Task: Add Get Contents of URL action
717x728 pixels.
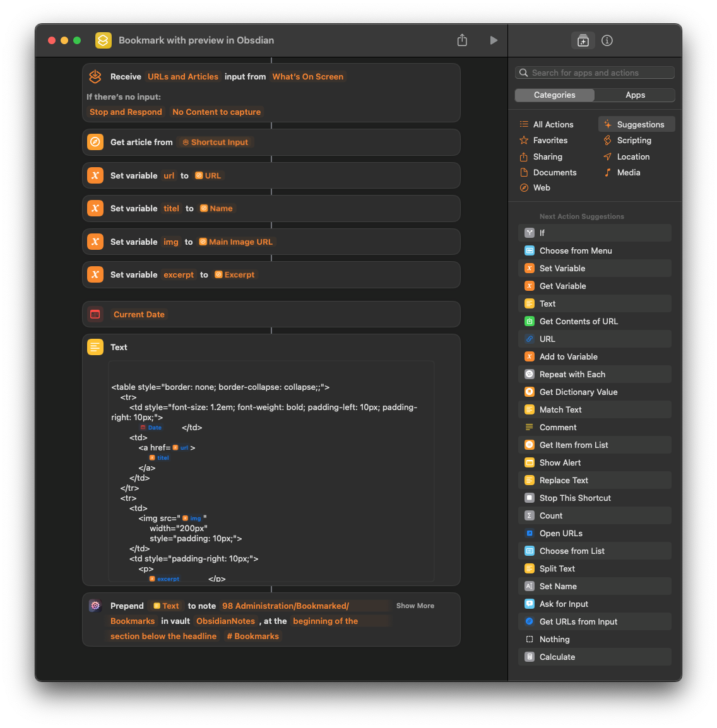Action: coord(595,321)
